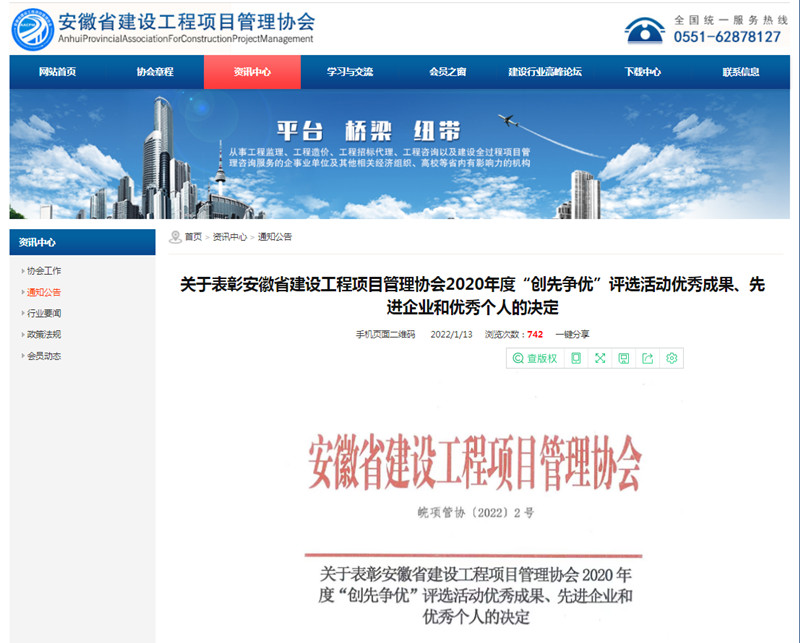Click the 资讯中心 sidebar header
This screenshot has height=643, width=800.
click(83, 242)
